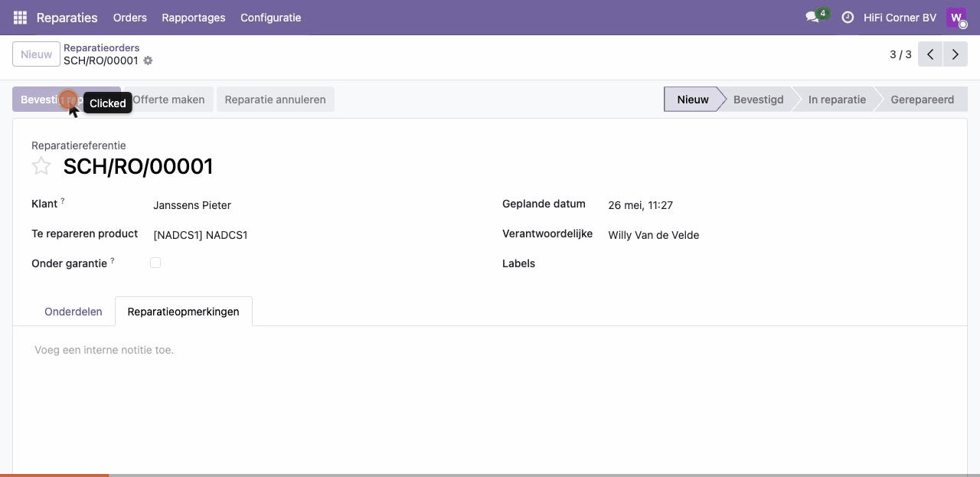Select the Bevestigd status stage
The image size is (980, 477).
[758, 100]
